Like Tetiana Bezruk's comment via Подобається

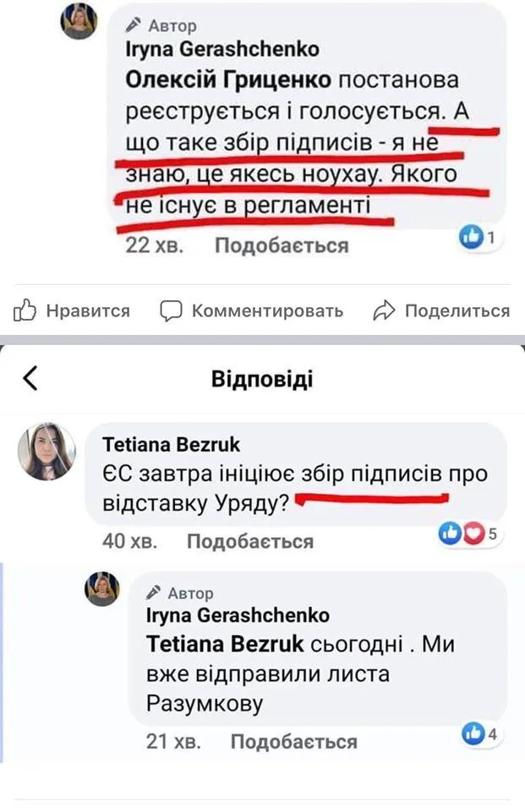tap(249, 540)
